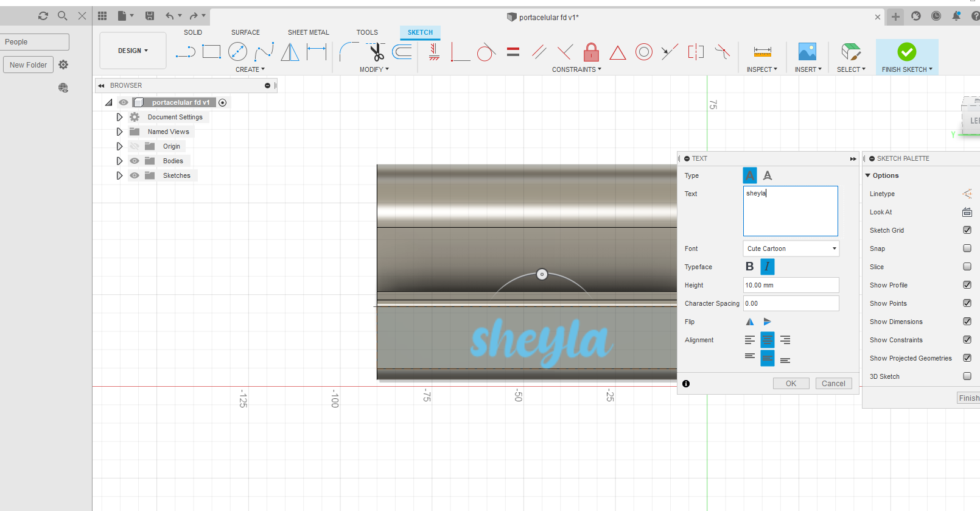
Task: Switch to the SHEET METAL tab
Action: [x=308, y=32]
